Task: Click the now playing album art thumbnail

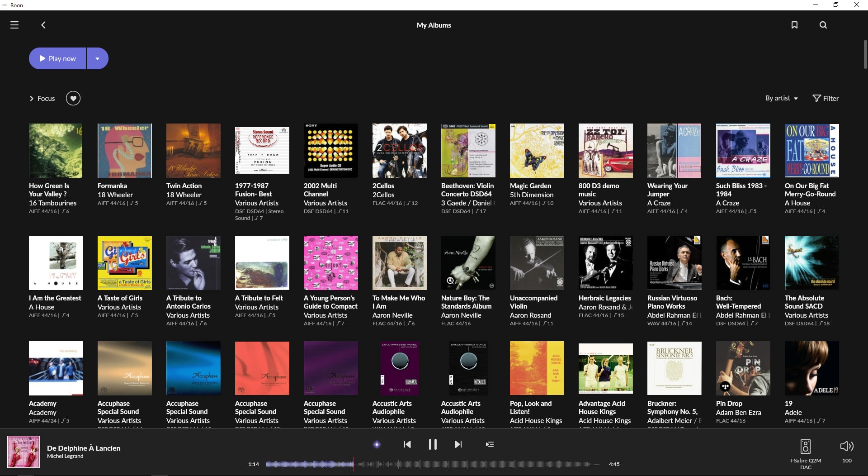Action: point(24,452)
